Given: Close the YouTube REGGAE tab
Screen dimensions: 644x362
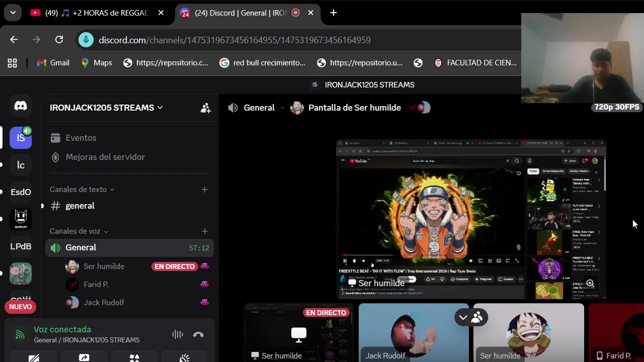Looking at the screenshot, I should 161,13.
